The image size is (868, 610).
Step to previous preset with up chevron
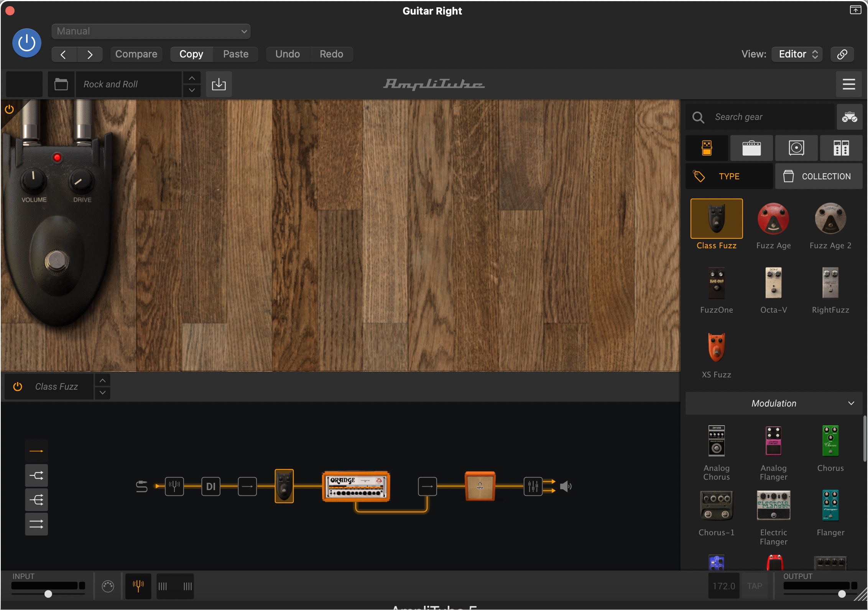click(x=192, y=78)
